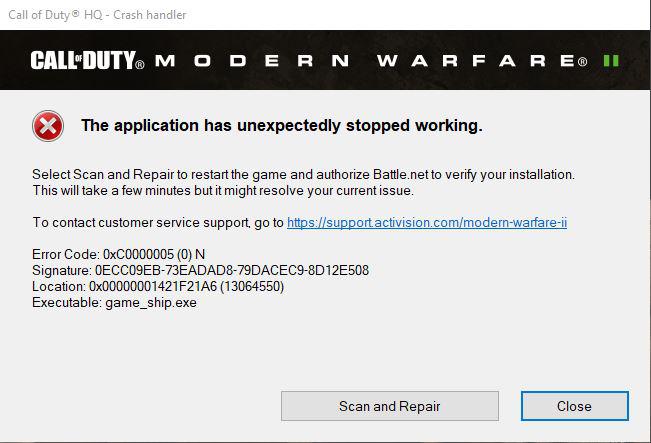651x443 pixels.
Task: Click the Scan and Repair instruction paragraph
Action: coord(303,182)
